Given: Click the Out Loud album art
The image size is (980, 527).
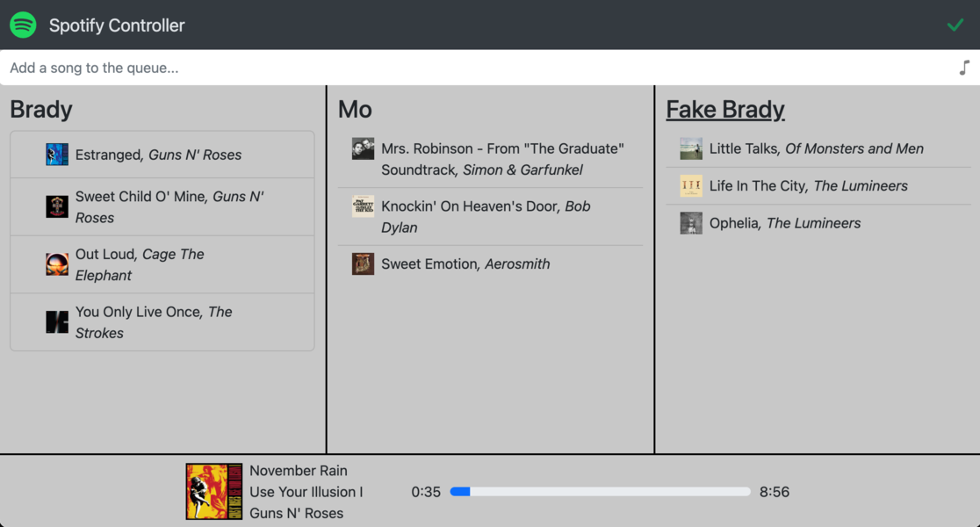Looking at the screenshot, I should [x=57, y=264].
